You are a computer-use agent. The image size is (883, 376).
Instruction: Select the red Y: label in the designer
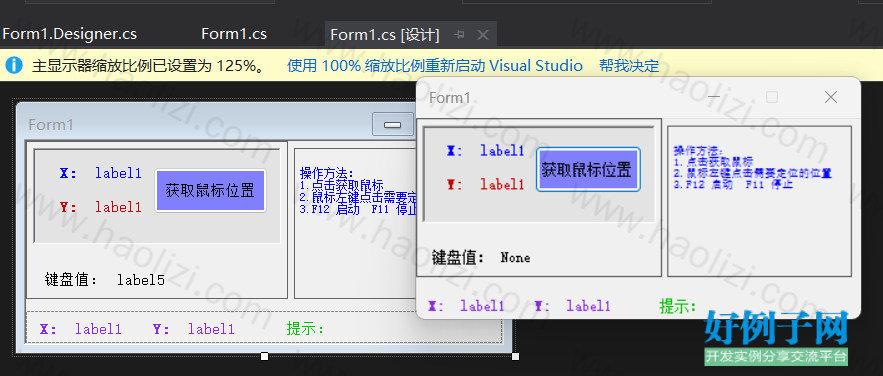click(68, 207)
